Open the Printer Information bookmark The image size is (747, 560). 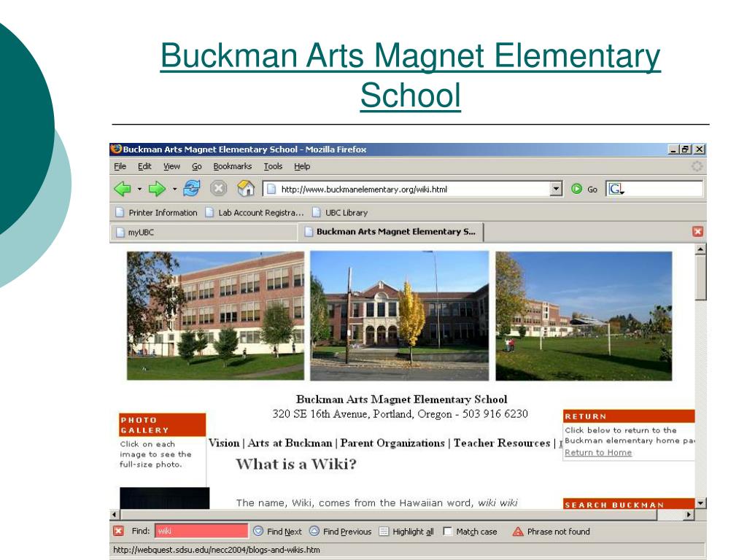[156, 212]
